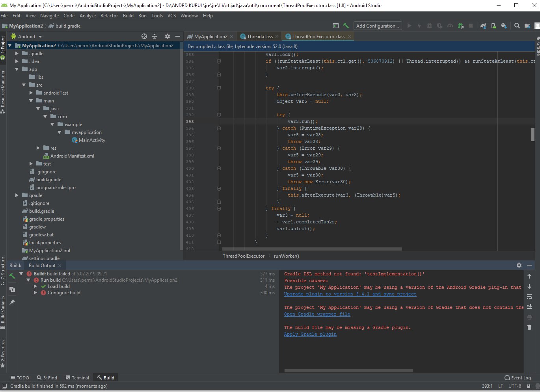Open the SDK Manager icon
540x392 pixels.
504,26
